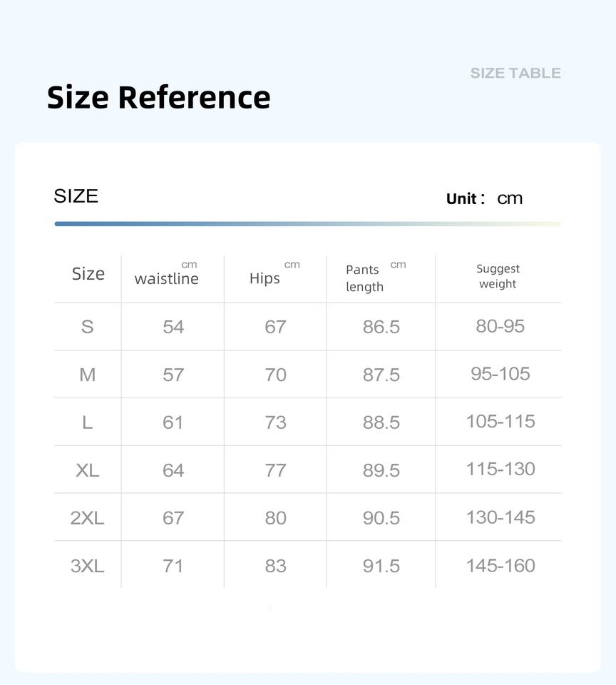Select the waistline value 64

click(173, 470)
